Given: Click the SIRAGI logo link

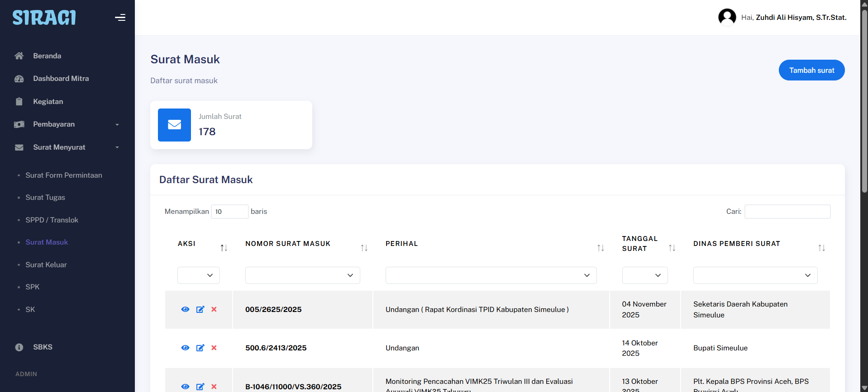Looking at the screenshot, I should click(44, 18).
